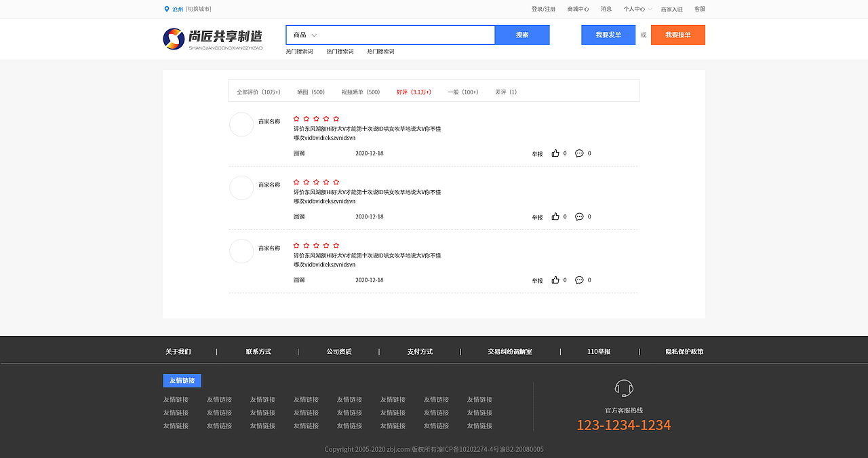Click the 2020-12-18 date in second review
The height and width of the screenshot is (458, 868).
(x=370, y=216)
